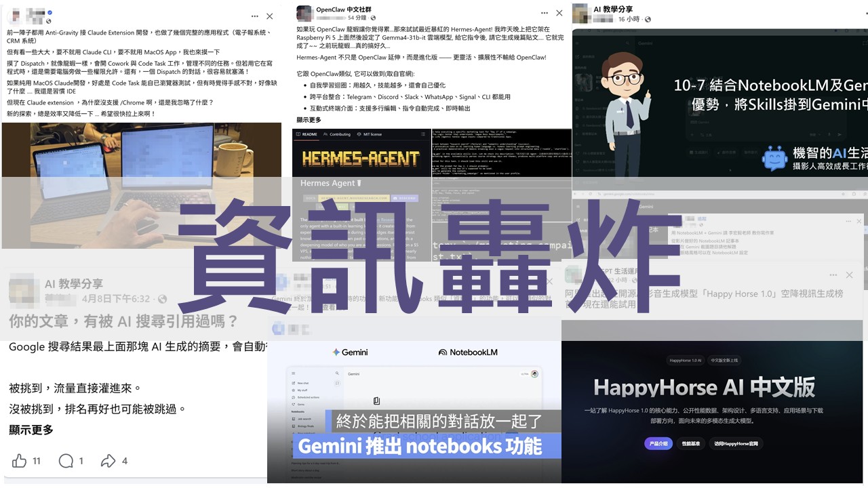Click the 产品介绍 button on HappyHorse page
This screenshot has width=868, height=488.
click(658, 444)
